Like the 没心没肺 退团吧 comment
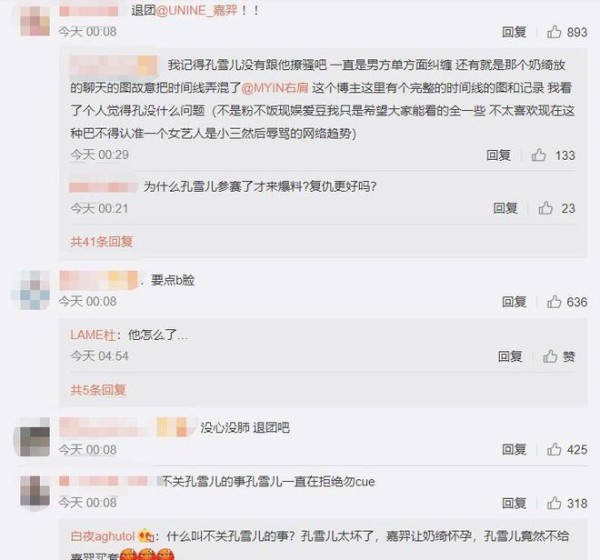The width and height of the screenshot is (600, 560). (567, 449)
